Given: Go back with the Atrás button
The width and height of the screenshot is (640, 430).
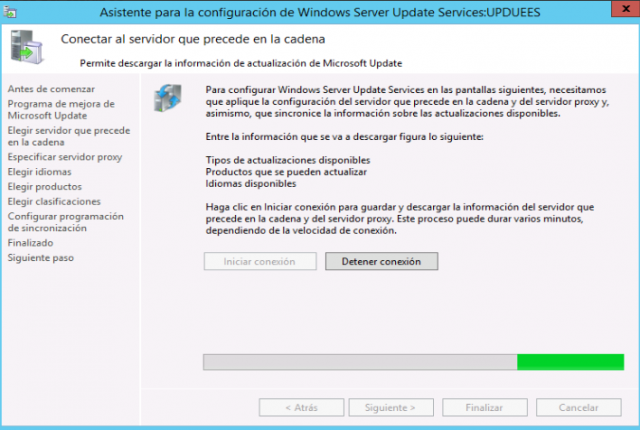Looking at the screenshot, I should tap(301, 407).
